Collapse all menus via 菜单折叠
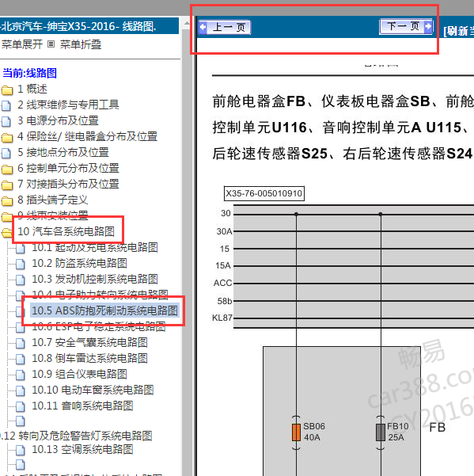This screenshot has width=474, height=476. (x=81, y=44)
